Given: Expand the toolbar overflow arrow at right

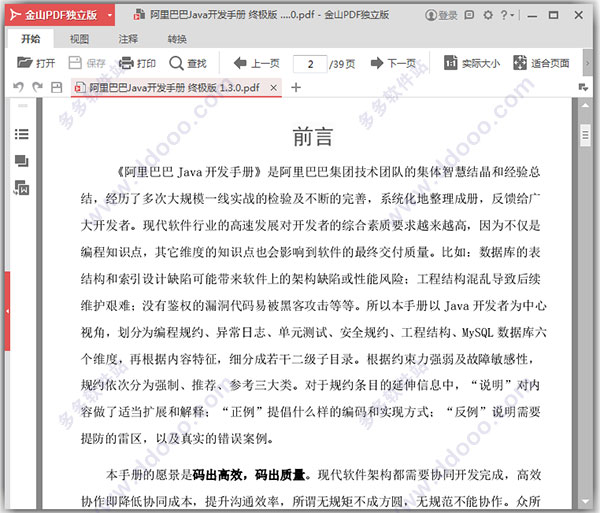Looking at the screenshot, I should tap(587, 62).
